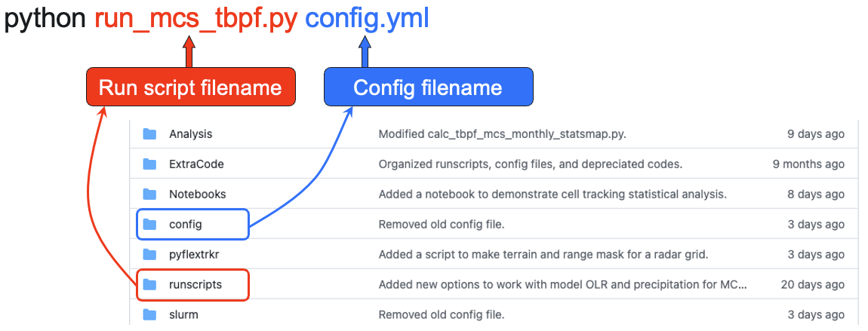View commit about organized runscripts and config files

(x=530, y=164)
